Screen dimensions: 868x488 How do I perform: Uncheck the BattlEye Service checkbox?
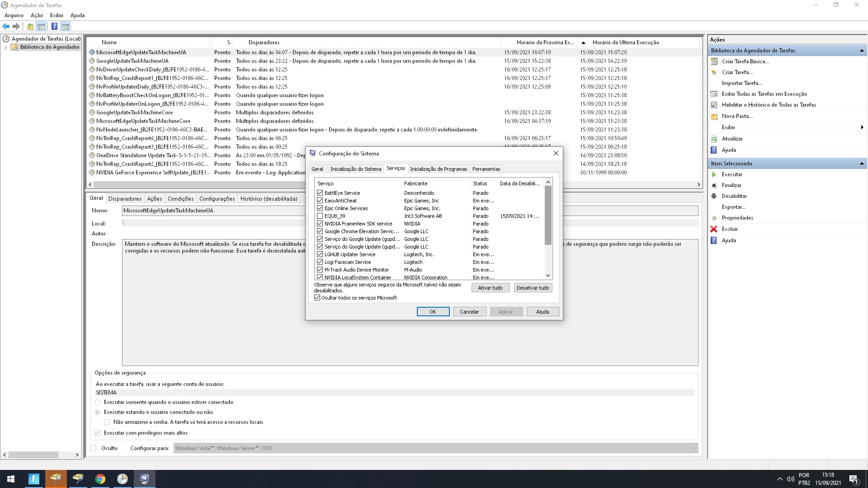pos(320,193)
